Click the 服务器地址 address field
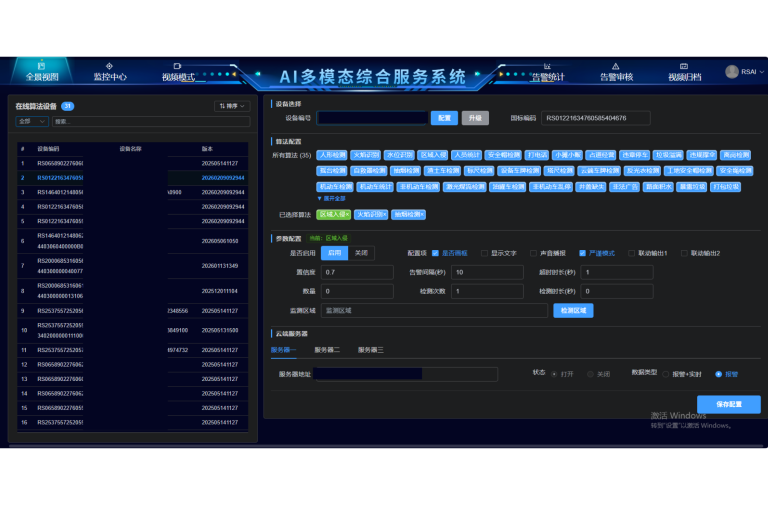This screenshot has width=768, height=512. point(406,374)
